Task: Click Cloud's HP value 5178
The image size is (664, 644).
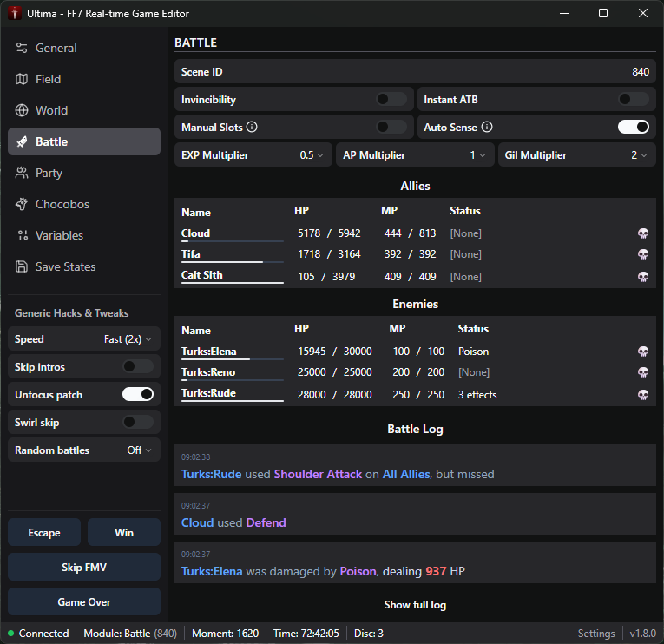Action: [309, 233]
